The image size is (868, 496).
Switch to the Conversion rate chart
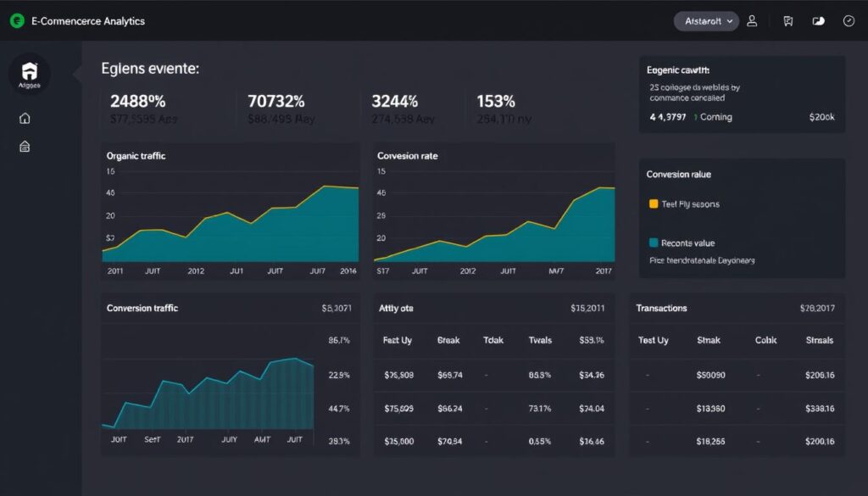(x=406, y=155)
